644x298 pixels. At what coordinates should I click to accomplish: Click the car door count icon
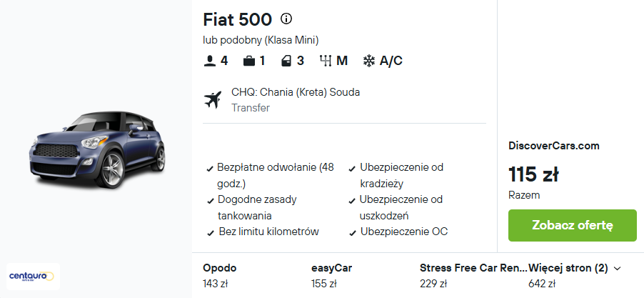(x=286, y=61)
